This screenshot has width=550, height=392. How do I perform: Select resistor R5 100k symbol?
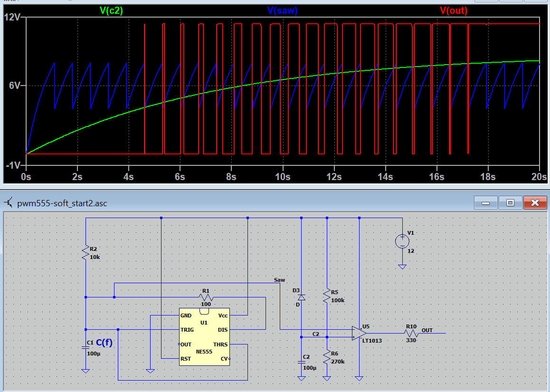[327, 296]
